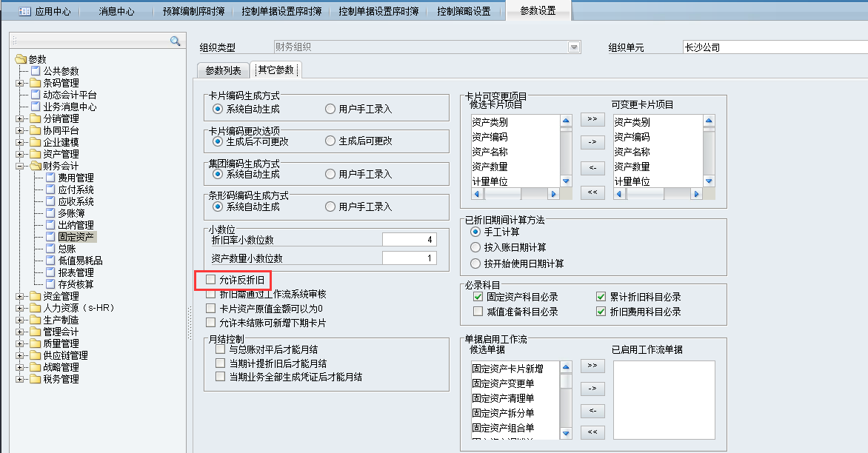Move all items right with >> in 卡片可变更项目
Screen dimensions: 868x453
(592, 119)
